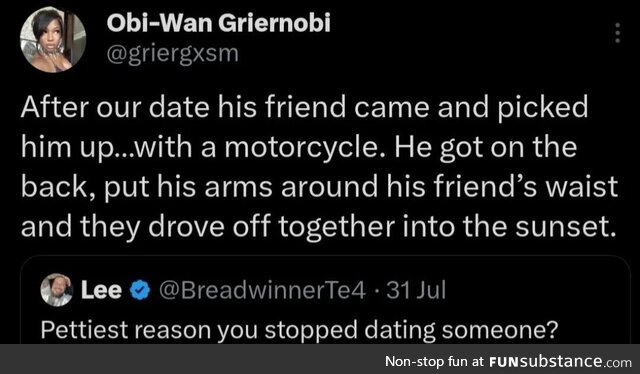Click Lee's small profile avatar
The width and height of the screenshot is (640, 374).
coord(57,290)
